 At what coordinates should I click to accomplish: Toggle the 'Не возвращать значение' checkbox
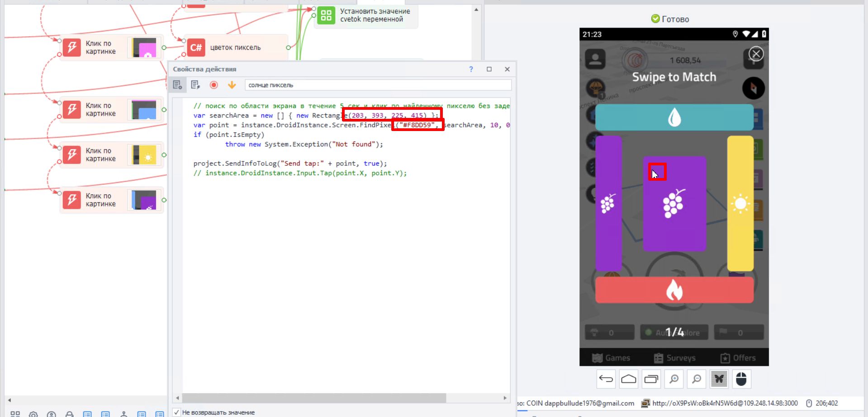[177, 412]
